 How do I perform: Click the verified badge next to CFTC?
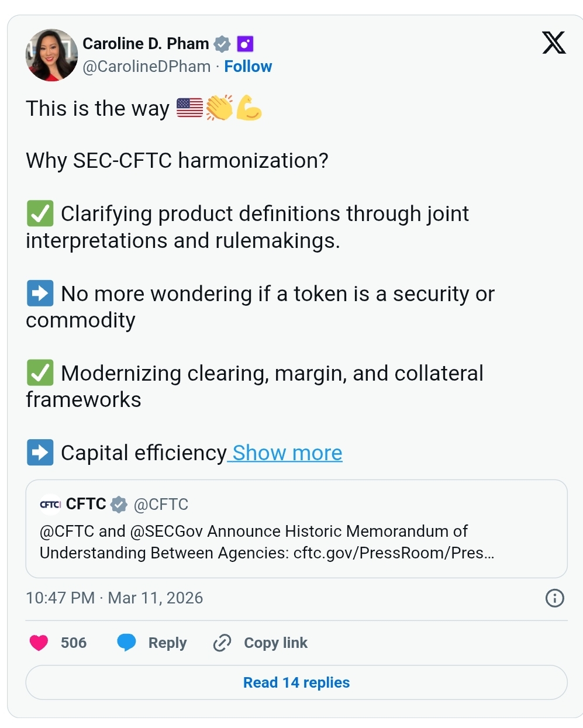click(119, 504)
